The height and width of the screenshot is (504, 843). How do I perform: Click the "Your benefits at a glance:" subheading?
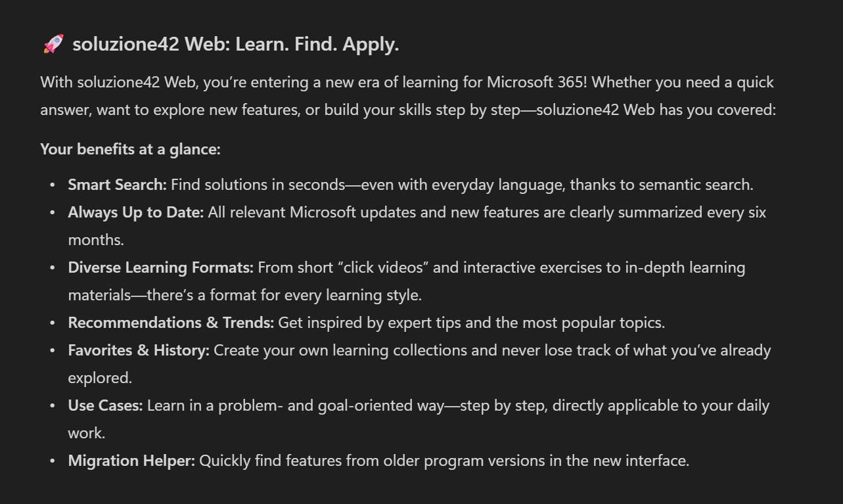130,149
